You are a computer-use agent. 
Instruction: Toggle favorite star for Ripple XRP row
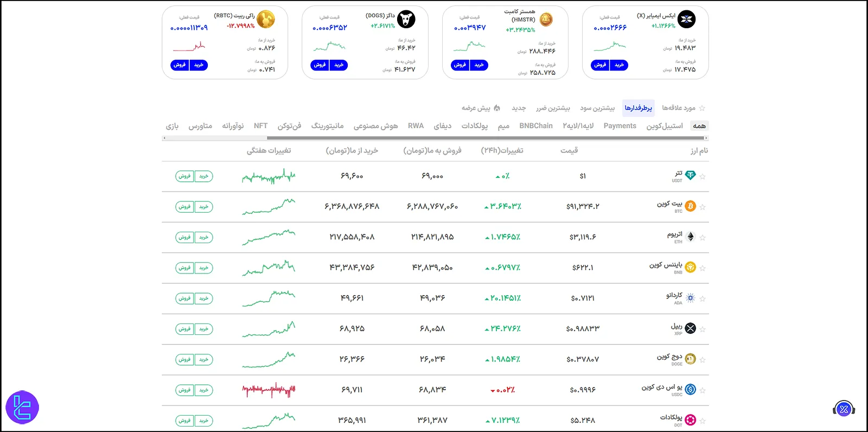click(x=703, y=329)
